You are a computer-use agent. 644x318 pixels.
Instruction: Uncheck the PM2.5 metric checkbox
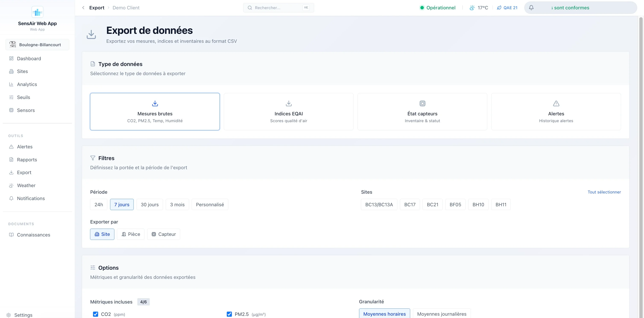229,314
